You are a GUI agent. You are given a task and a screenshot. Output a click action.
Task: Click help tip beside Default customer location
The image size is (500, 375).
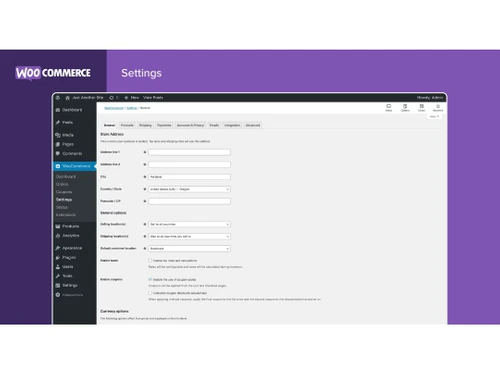[x=145, y=249]
